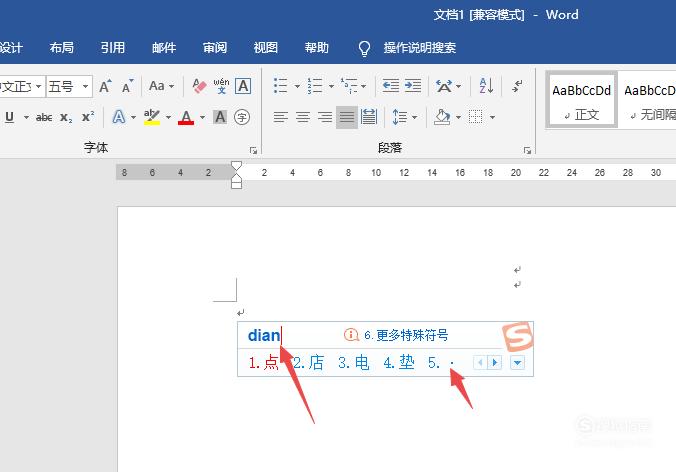Click the Increase Font Size icon
Viewport: 676px width, 472px height.
[x=105, y=87]
